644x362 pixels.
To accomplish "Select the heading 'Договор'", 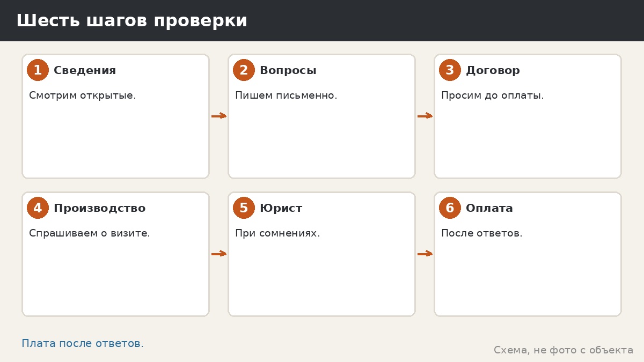I will click(x=493, y=70).
